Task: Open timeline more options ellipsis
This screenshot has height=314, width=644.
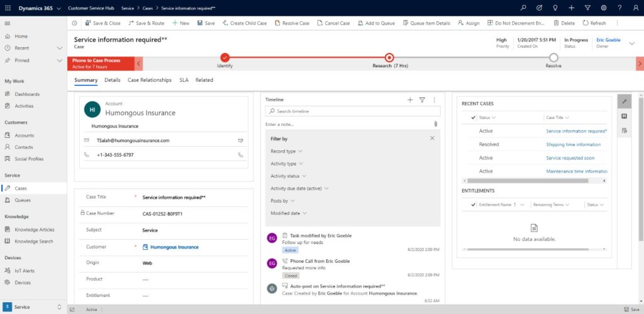Action: point(434,100)
